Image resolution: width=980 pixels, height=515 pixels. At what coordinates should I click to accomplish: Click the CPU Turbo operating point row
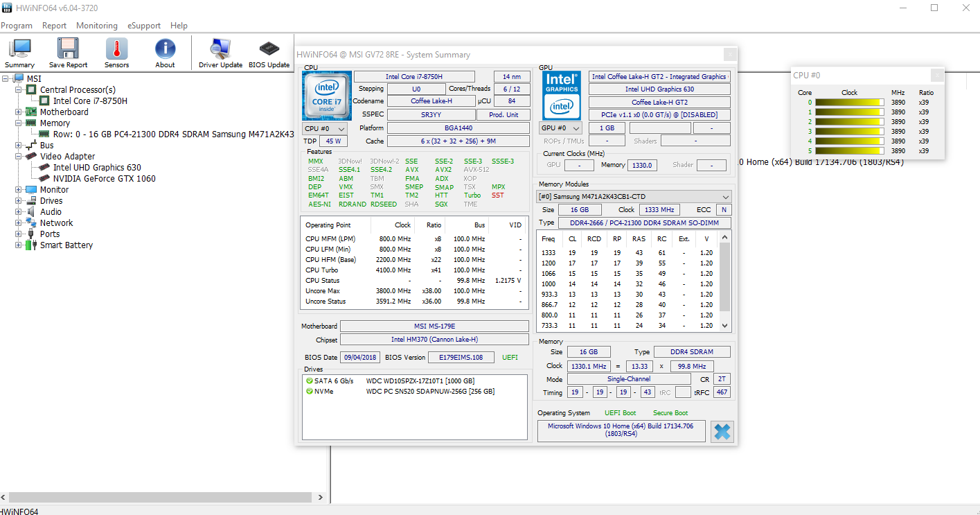(414, 270)
